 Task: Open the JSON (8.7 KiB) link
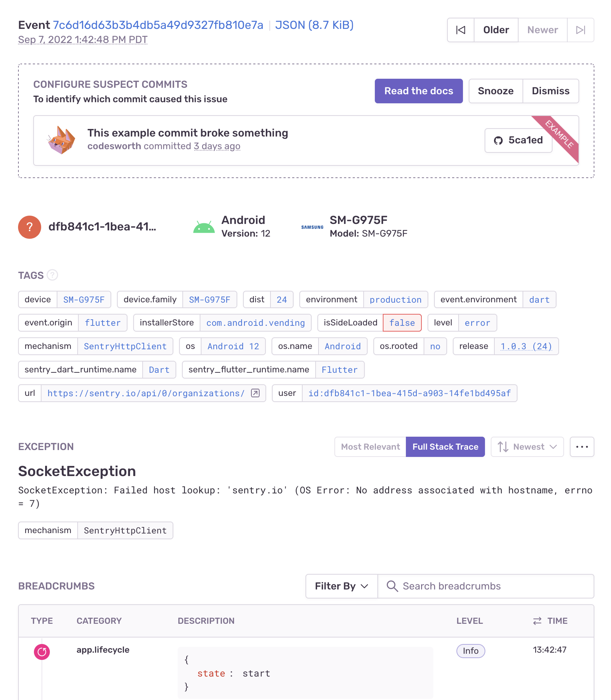click(314, 25)
